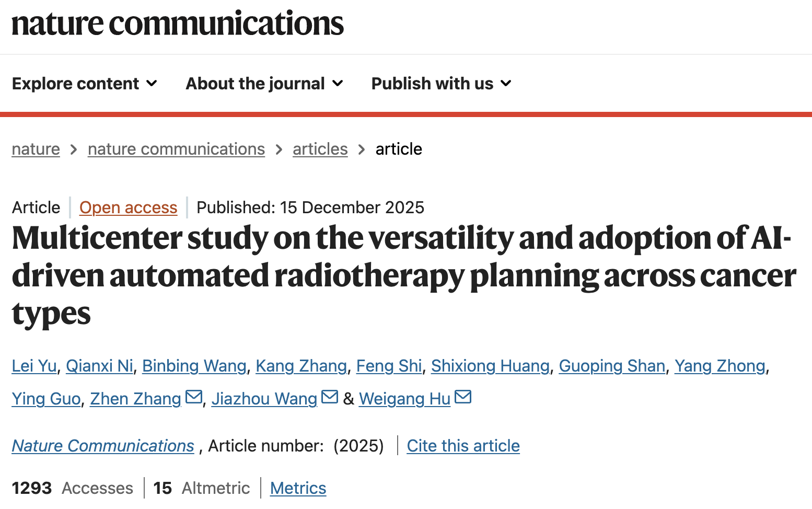812x509 pixels.
Task: Click the nature communications logo
Action: (x=178, y=24)
